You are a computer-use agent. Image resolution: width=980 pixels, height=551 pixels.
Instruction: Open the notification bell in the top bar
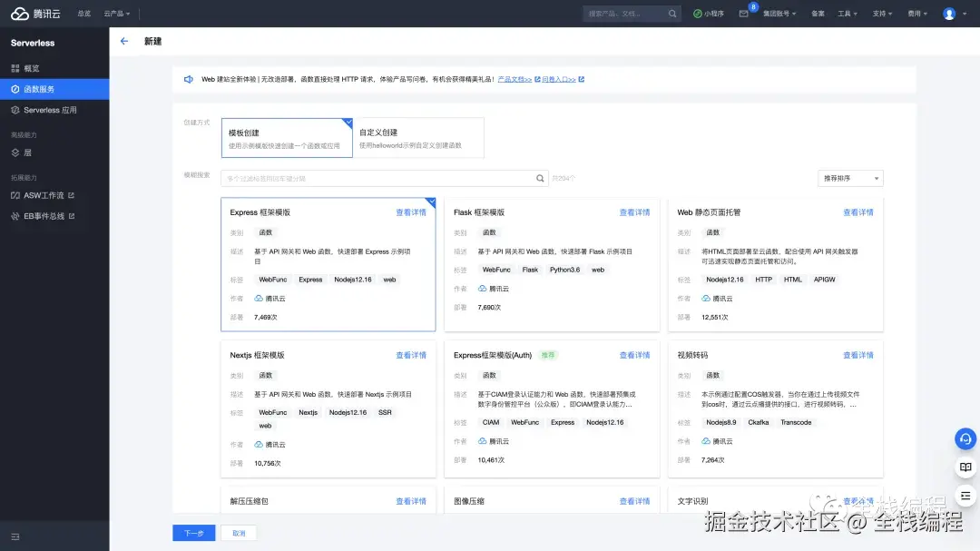[x=746, y=13]
